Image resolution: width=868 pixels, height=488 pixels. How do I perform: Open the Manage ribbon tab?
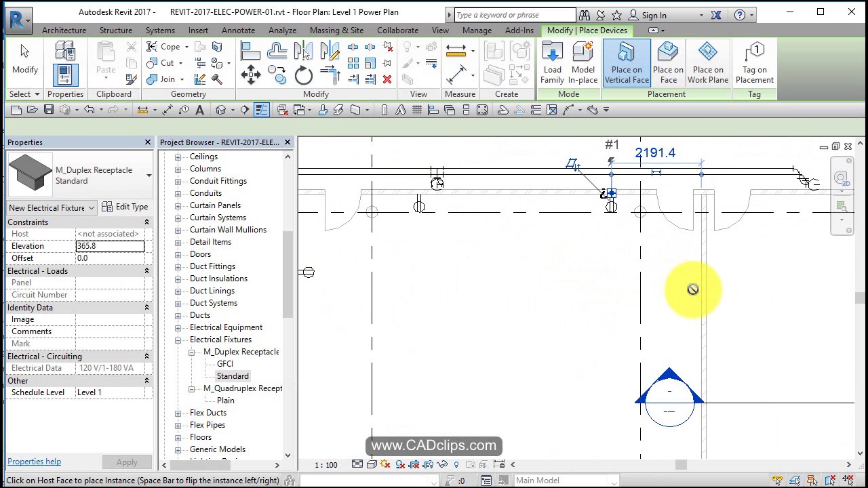[x=477, y=30]
